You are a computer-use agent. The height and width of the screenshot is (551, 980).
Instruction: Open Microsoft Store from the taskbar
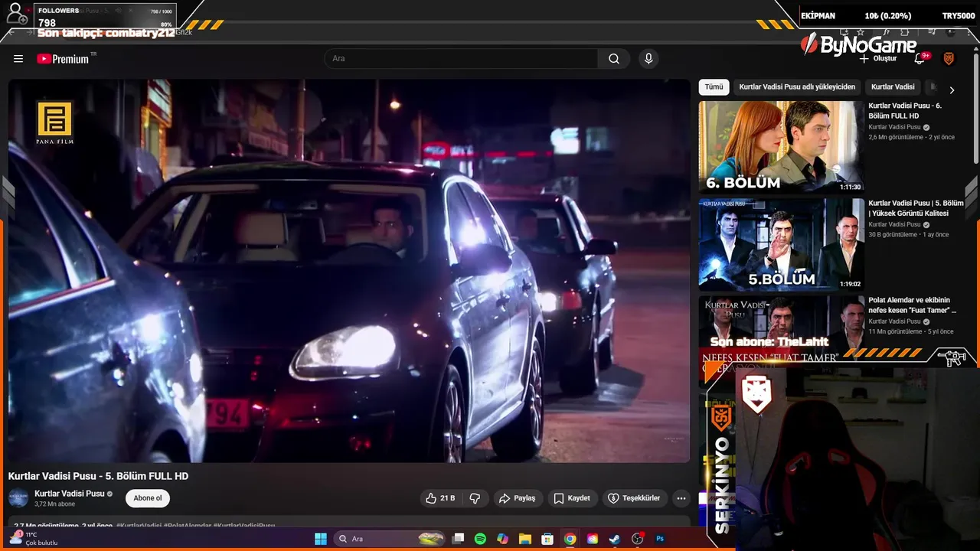pyautogui.click(x=547, y=539)
